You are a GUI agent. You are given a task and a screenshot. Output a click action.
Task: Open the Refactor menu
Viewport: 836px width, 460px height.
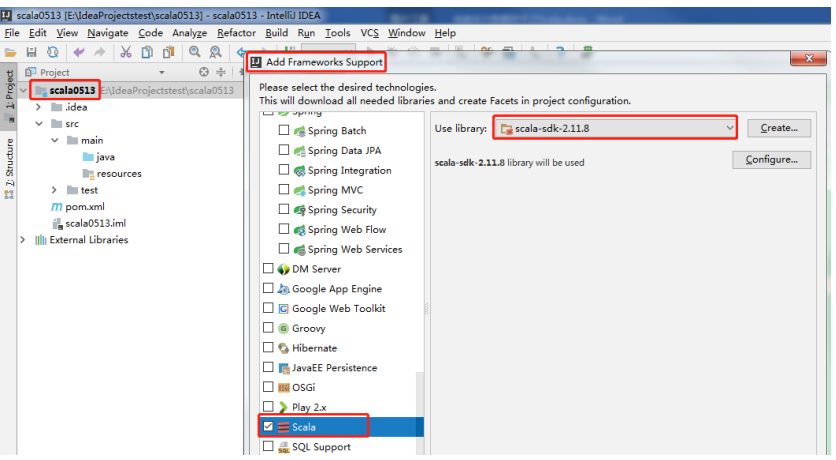(x=236, y=33)
